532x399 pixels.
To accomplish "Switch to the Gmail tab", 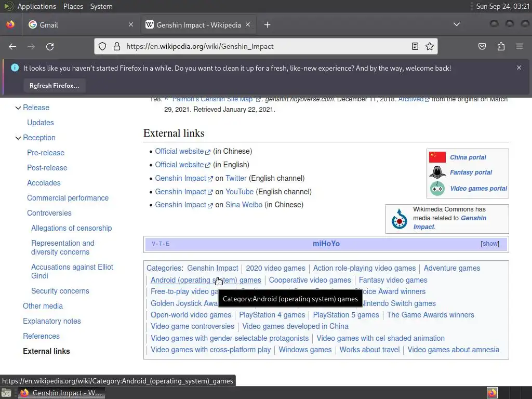I will (81, 25).
